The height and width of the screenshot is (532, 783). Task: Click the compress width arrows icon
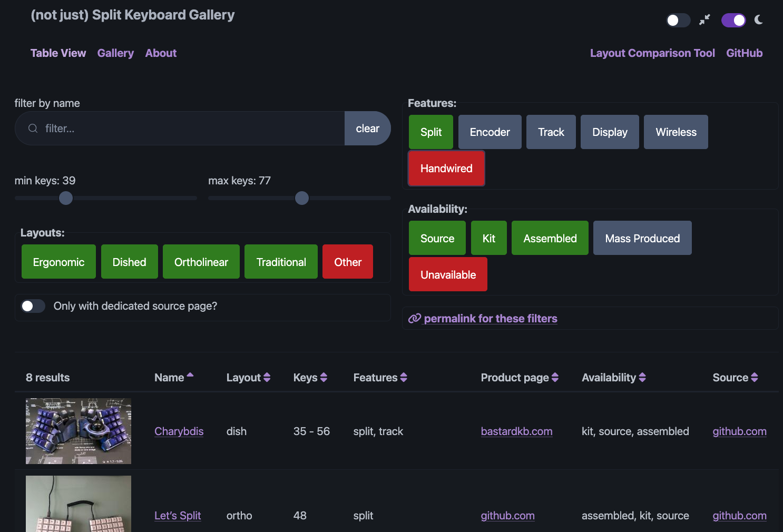coord(704,20)
